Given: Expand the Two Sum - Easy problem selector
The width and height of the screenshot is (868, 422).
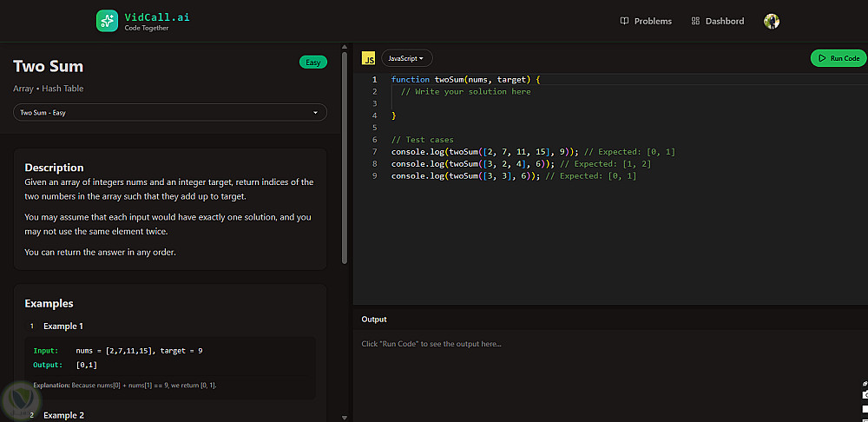Looking at the screenshot, I should (x=170, y=112).
